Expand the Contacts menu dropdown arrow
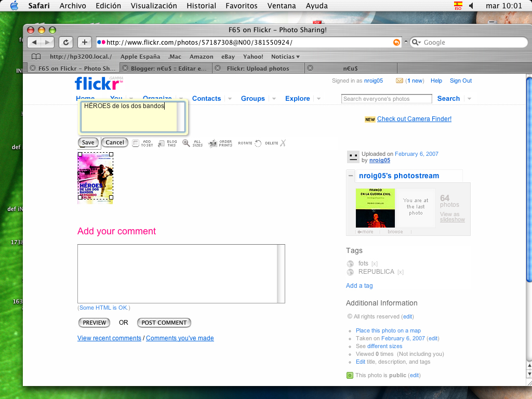The width and height of the screenshot is (532, 399). click(x=230, y=99)
